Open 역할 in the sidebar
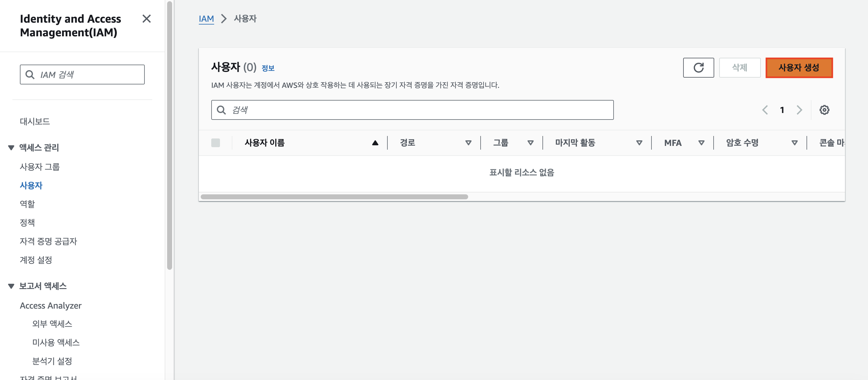Viewport: 868px width, 380px height. tap(27, 204)
